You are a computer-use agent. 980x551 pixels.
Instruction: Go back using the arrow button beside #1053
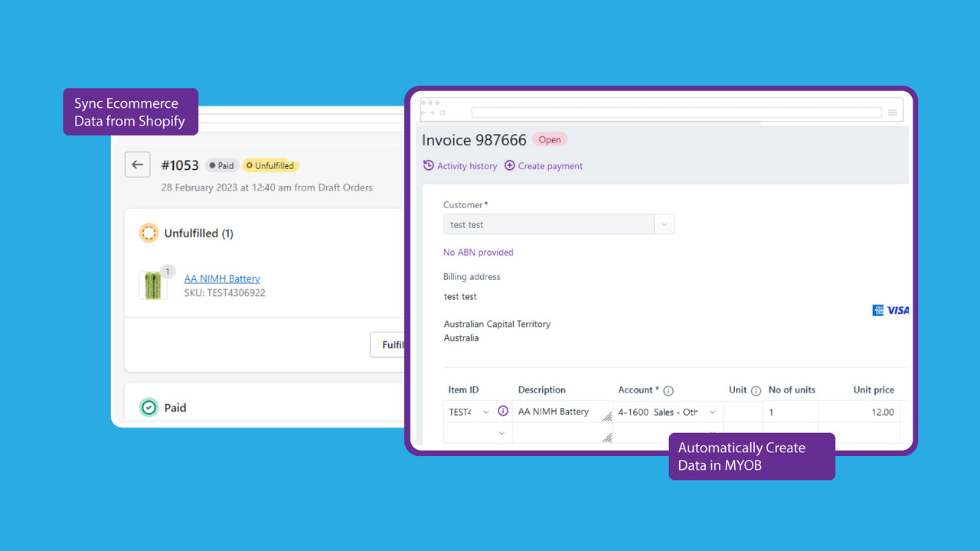coord(137,165)
